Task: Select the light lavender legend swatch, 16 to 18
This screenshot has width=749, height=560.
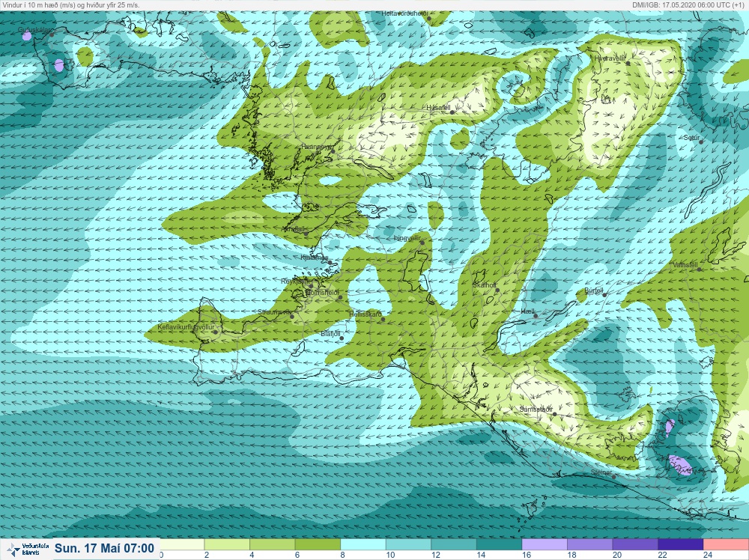Action: (545, 545)
